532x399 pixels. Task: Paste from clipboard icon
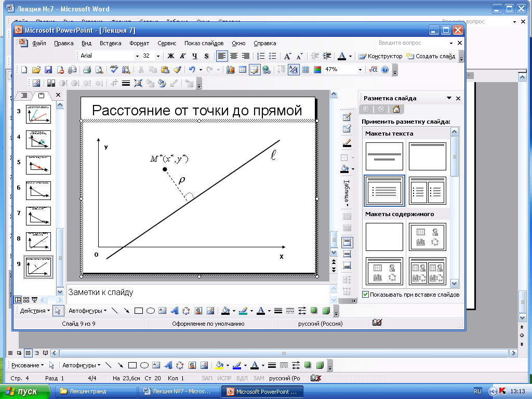tap(165, 70)
